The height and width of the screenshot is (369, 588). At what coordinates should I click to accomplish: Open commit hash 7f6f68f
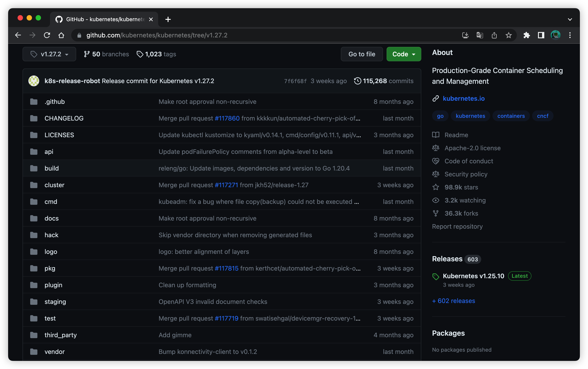click(295, 81)
